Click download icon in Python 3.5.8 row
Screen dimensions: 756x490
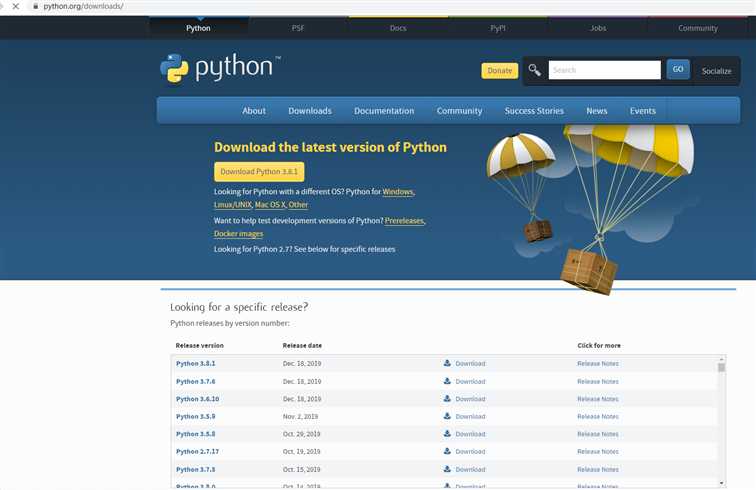(x=447, y=434)
